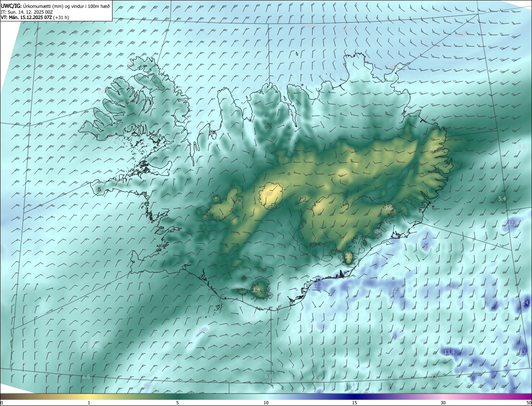This screenshot has height=406, width=532.
Task: Click the color scale tick label '1'
Action: 89,403
